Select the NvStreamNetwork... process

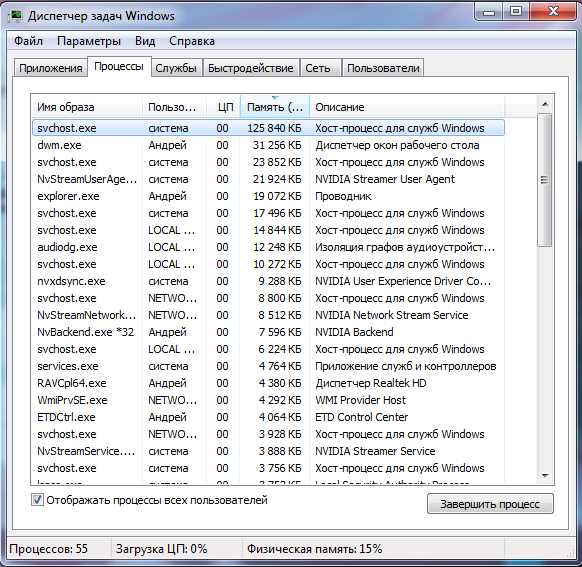(268, 315)
